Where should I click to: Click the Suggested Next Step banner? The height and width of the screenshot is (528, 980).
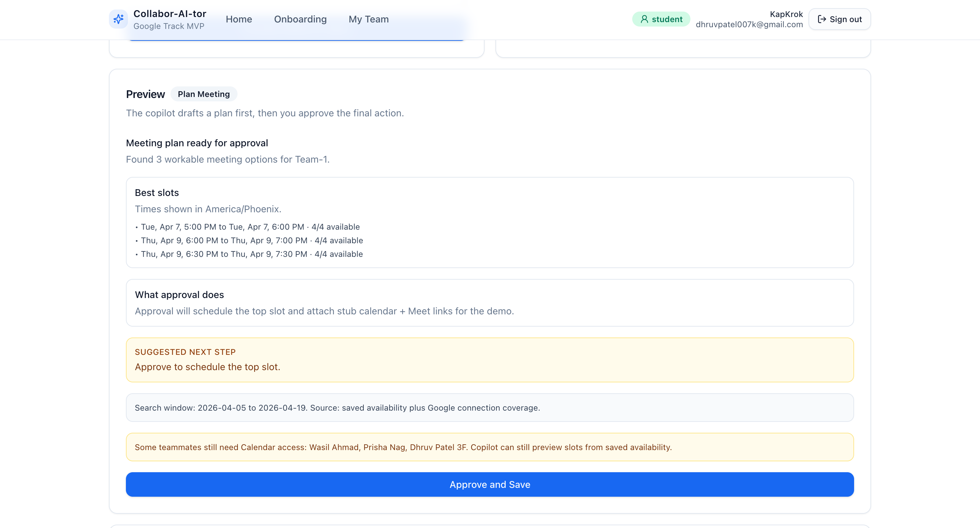[490, 360]
